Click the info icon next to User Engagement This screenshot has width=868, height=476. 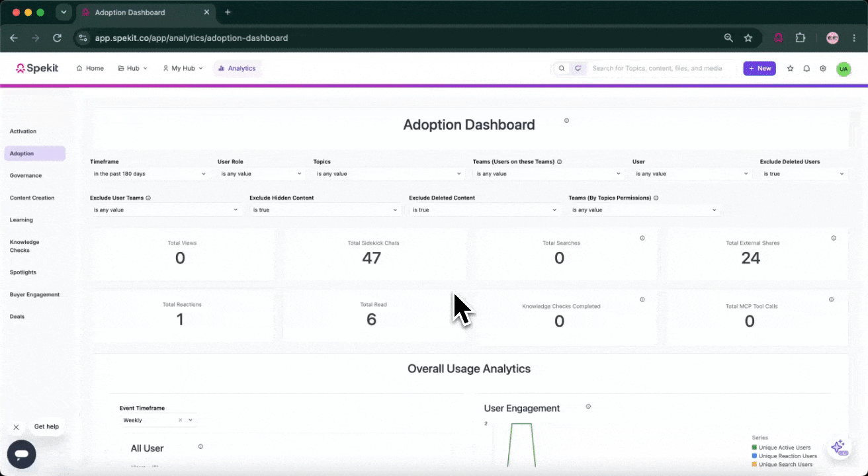(588, 407)
